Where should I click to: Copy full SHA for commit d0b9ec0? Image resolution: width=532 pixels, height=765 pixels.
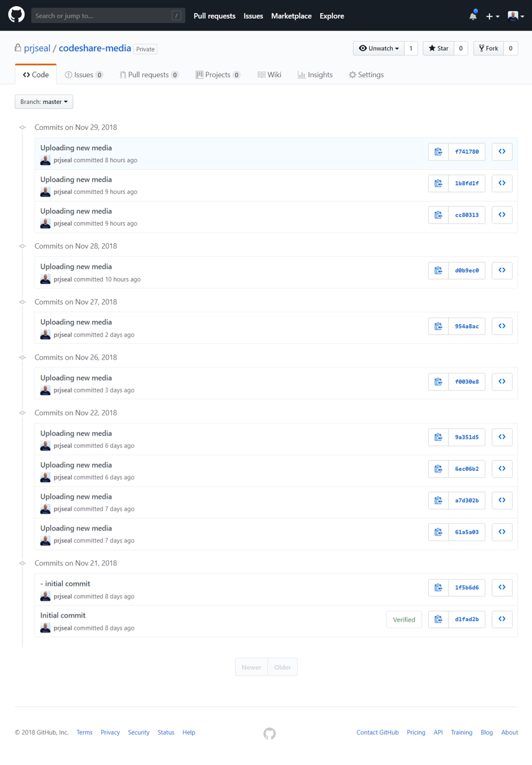438,271
